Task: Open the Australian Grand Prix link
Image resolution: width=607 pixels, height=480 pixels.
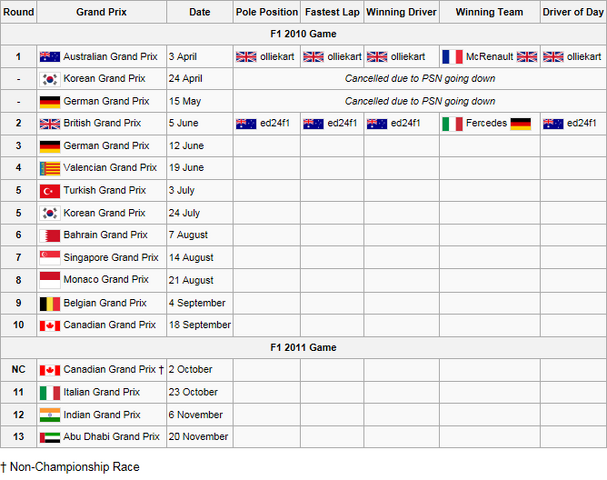Action: point(110,57)
